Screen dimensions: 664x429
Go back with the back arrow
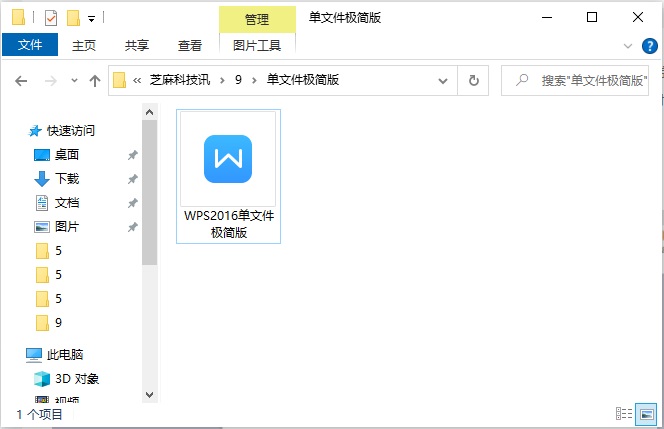[x=21, y=80]
